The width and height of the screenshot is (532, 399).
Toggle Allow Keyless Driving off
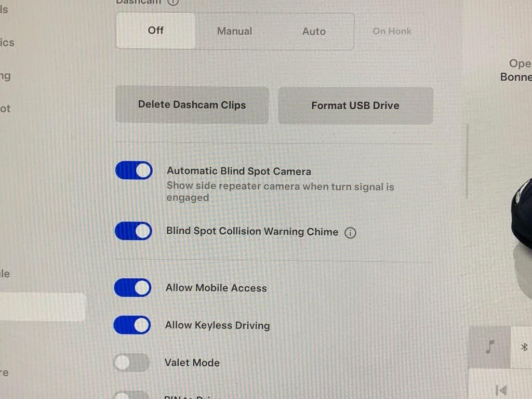coord(132,325)
